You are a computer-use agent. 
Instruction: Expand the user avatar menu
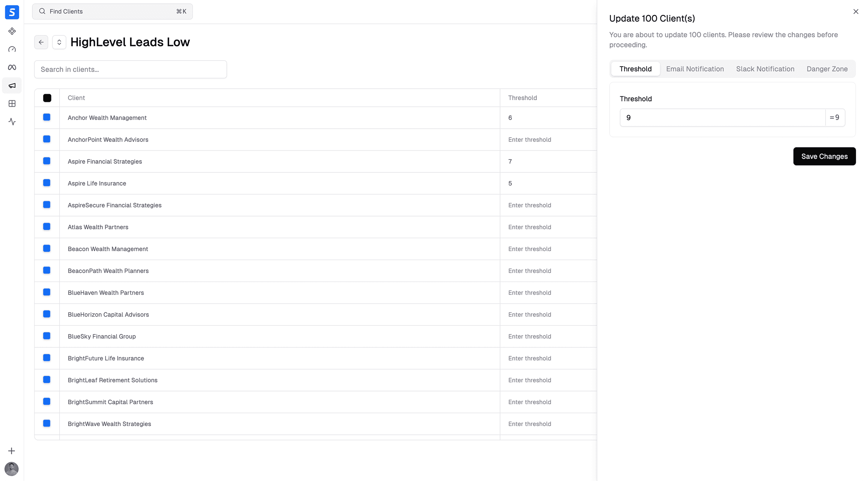(x=12, y=469)
